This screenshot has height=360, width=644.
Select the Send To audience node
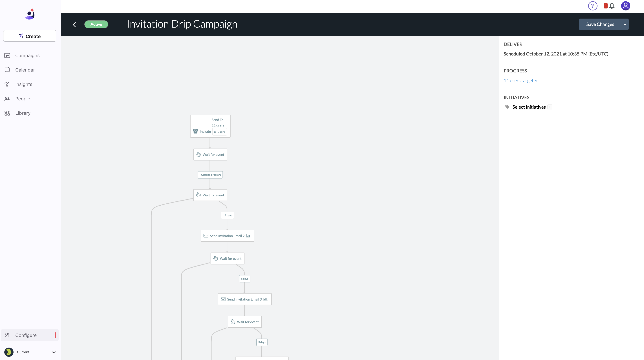pyautogui.click(x=210, y=126)
